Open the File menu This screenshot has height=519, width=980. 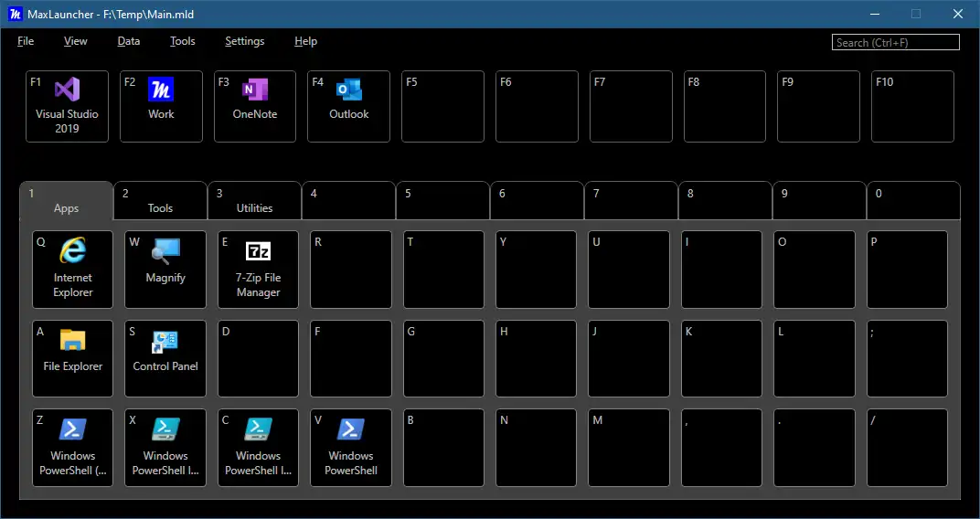coord(26,41)
